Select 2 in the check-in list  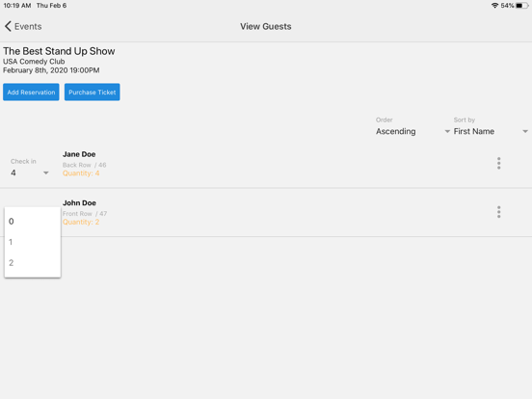coord(33,262)
